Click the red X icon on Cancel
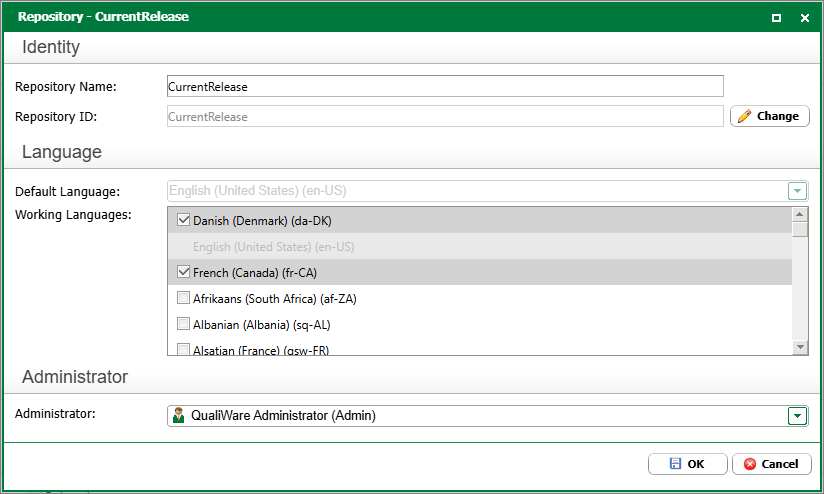Image resolution: width=824 pixels, height=494 pixels. [750, 464]
